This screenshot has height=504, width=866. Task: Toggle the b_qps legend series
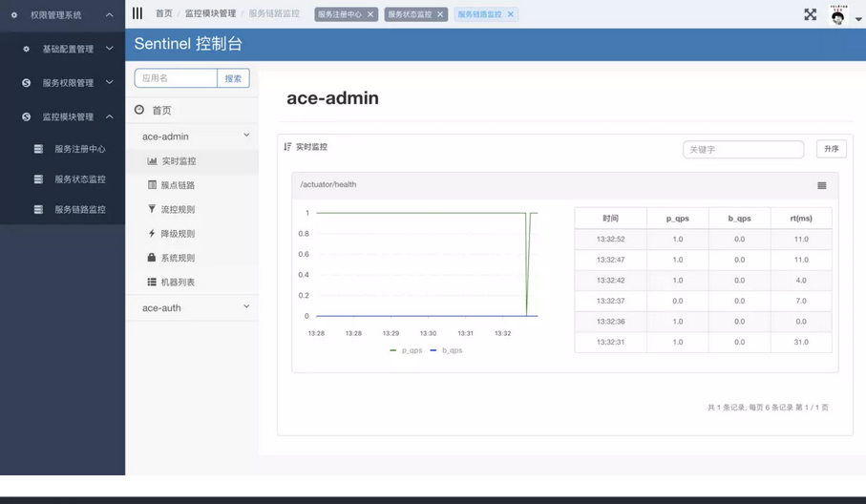(x=446, y=350)
